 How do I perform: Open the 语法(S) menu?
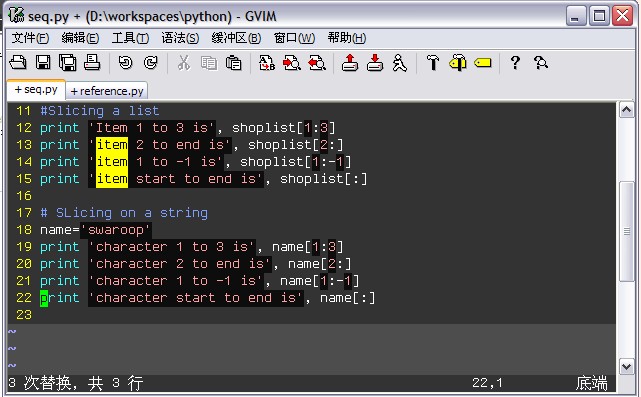(x=180, y=38)
